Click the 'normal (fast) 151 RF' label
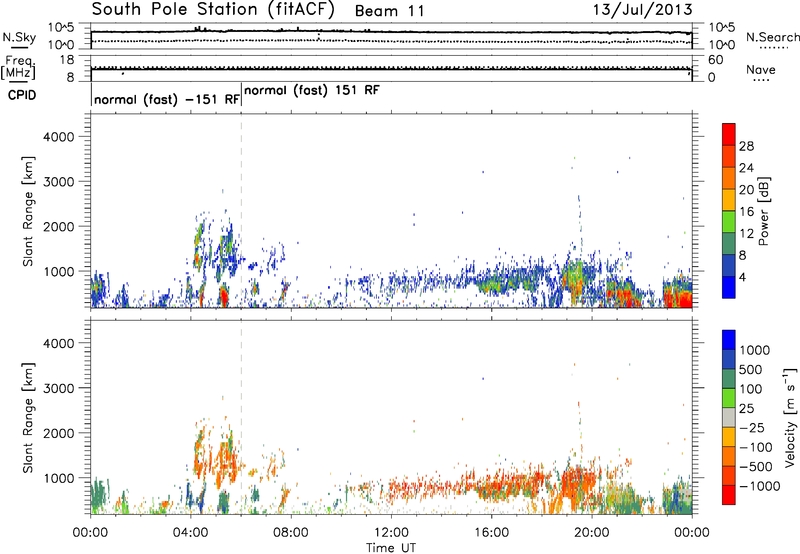The image size is (800, 554). (x=312, y=90)
